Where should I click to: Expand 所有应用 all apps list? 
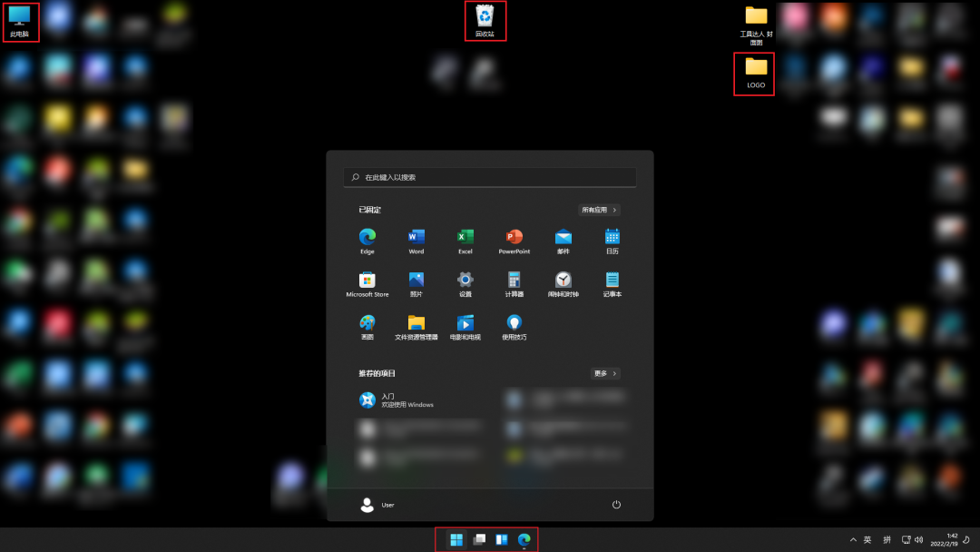(x=600, y=210)
